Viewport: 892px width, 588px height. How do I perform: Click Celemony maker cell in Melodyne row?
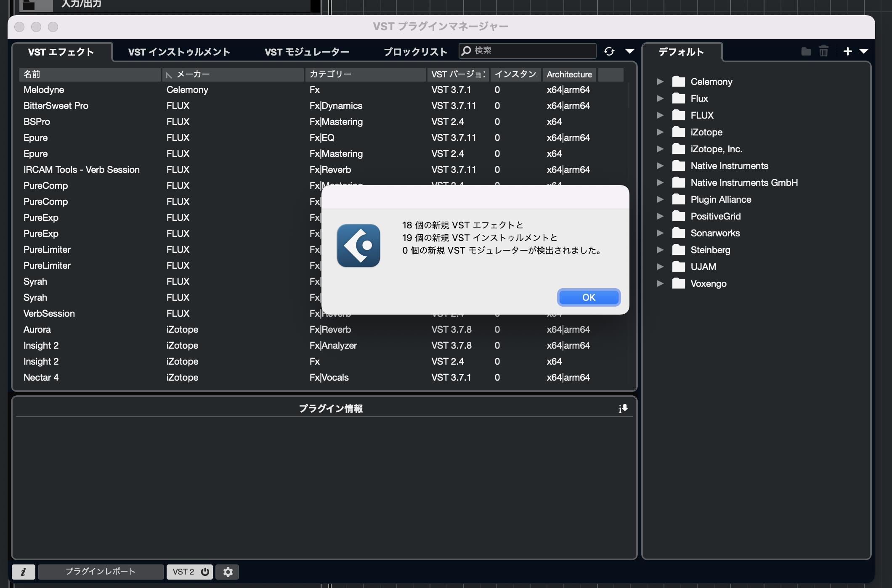pyautogui.click(x=187, y=90)
